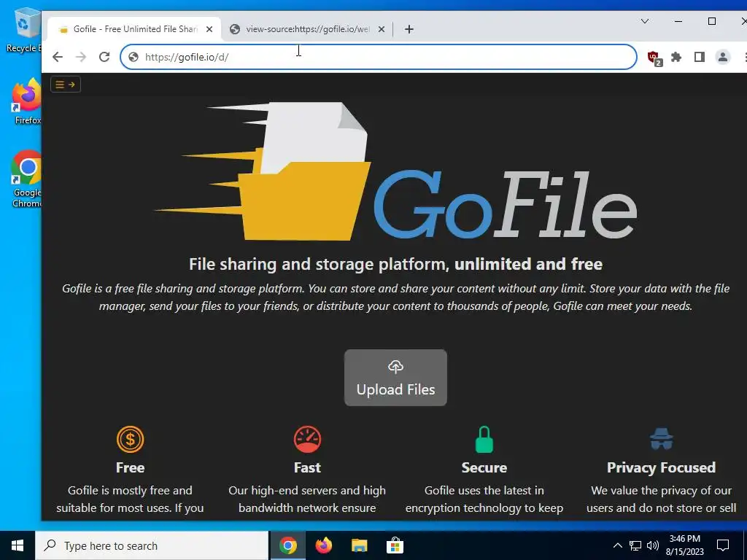Toggle the Chrome side panel icon
This screenshot has width=747, height=560.
(700, 57)
